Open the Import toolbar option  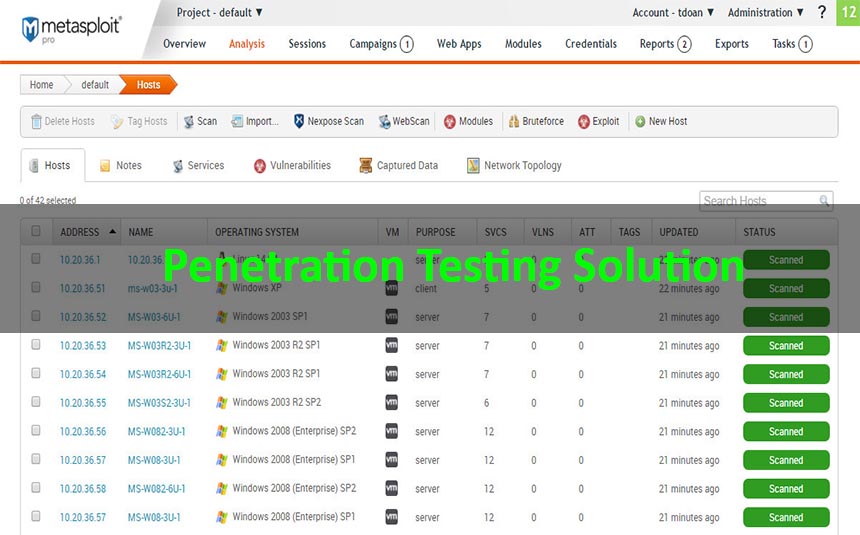pyautogui.click(x=255, y=121)
